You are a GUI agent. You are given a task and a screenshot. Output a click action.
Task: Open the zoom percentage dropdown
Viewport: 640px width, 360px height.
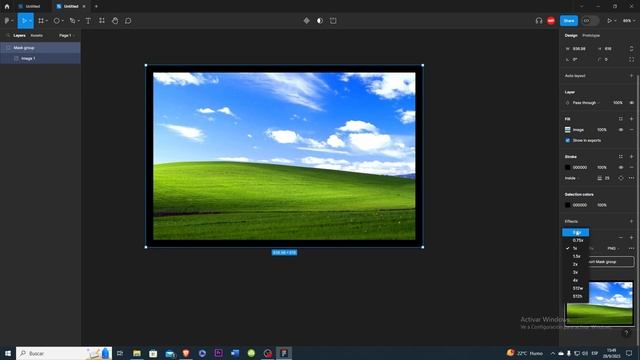click(629, 21)
